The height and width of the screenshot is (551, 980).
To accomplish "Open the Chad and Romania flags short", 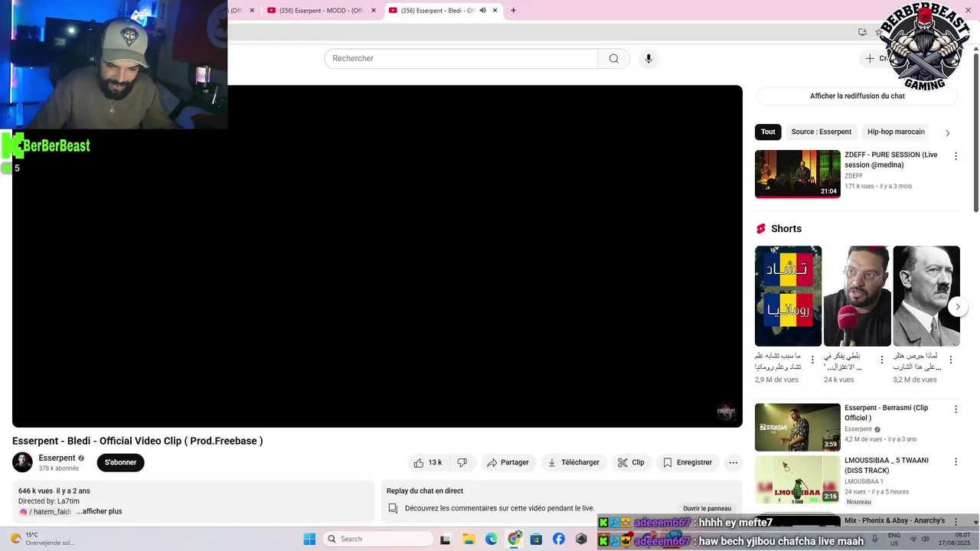I will click(788, 296).
